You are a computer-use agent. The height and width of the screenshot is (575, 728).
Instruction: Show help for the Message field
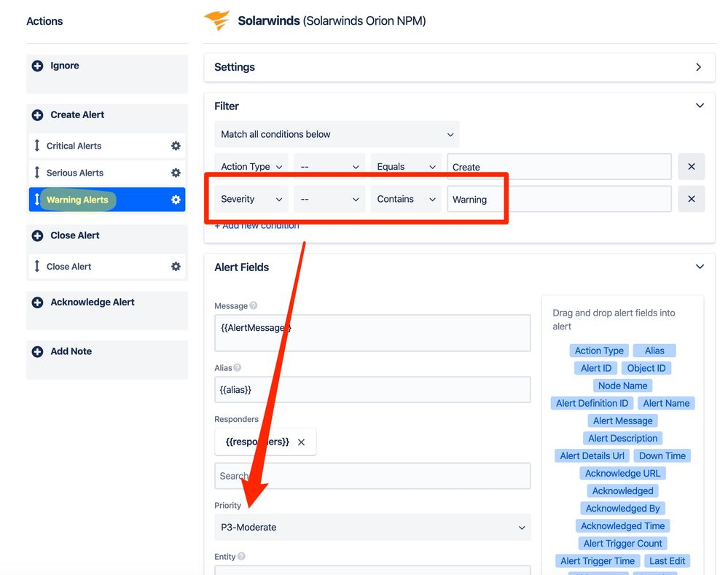[x=254, y=305]
